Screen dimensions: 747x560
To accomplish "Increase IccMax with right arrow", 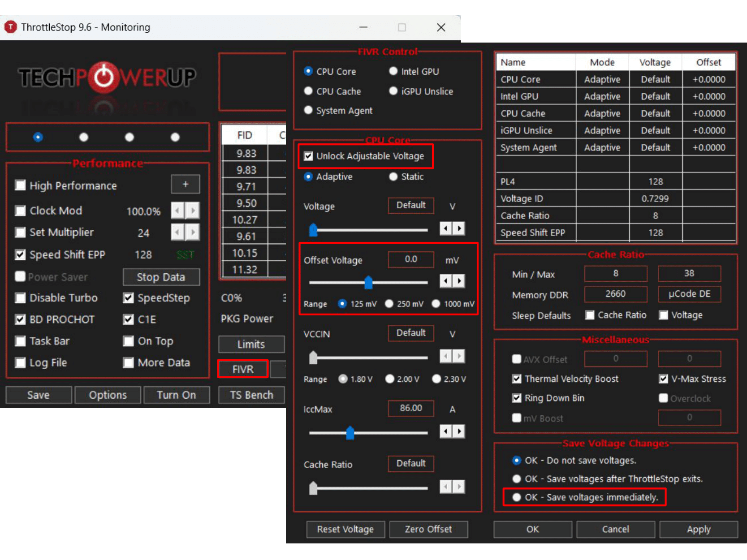I will tap(459, 431).
